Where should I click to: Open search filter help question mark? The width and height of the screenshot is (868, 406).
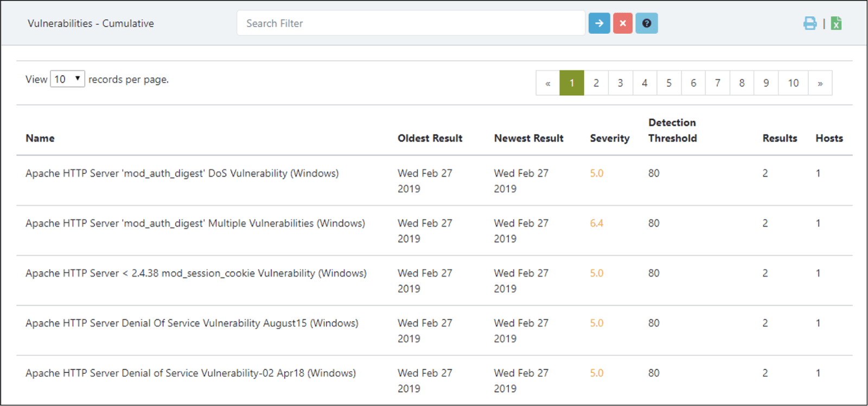(647, 23)
